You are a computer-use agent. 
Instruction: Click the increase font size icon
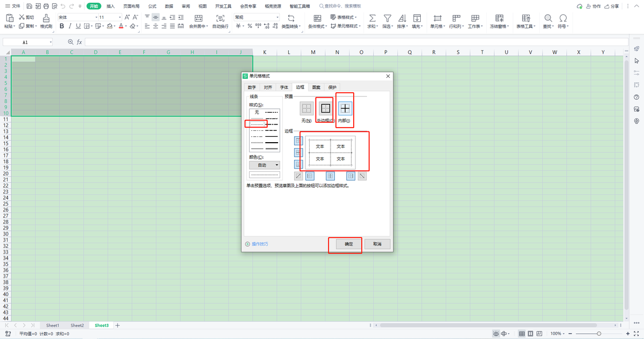pos(127,17)
